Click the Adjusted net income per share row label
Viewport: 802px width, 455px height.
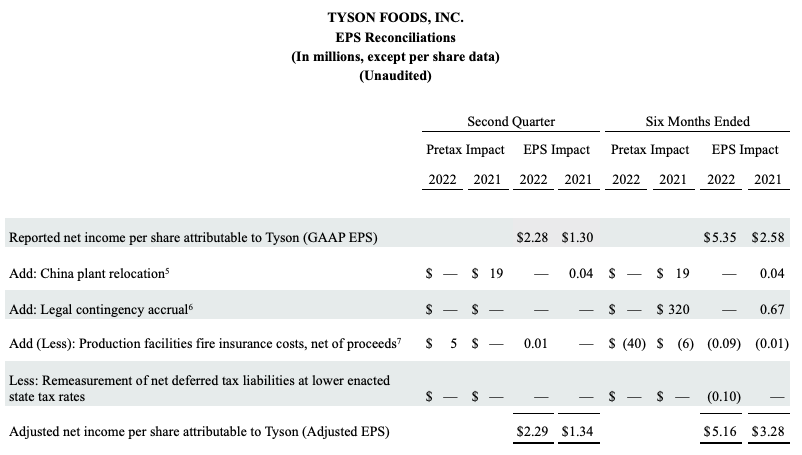pyautogui.click(x=198, y=432)
